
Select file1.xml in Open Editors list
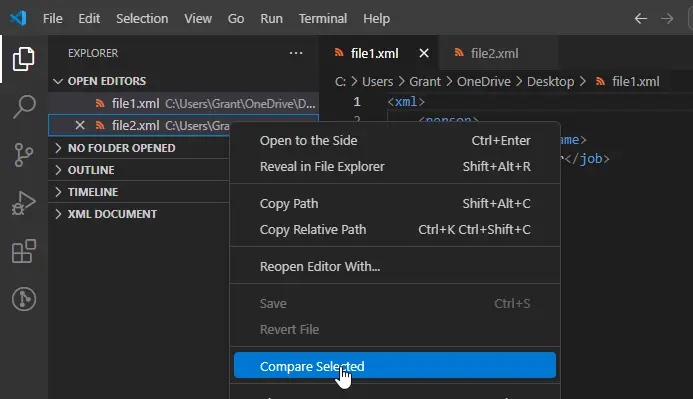point(183,103)
